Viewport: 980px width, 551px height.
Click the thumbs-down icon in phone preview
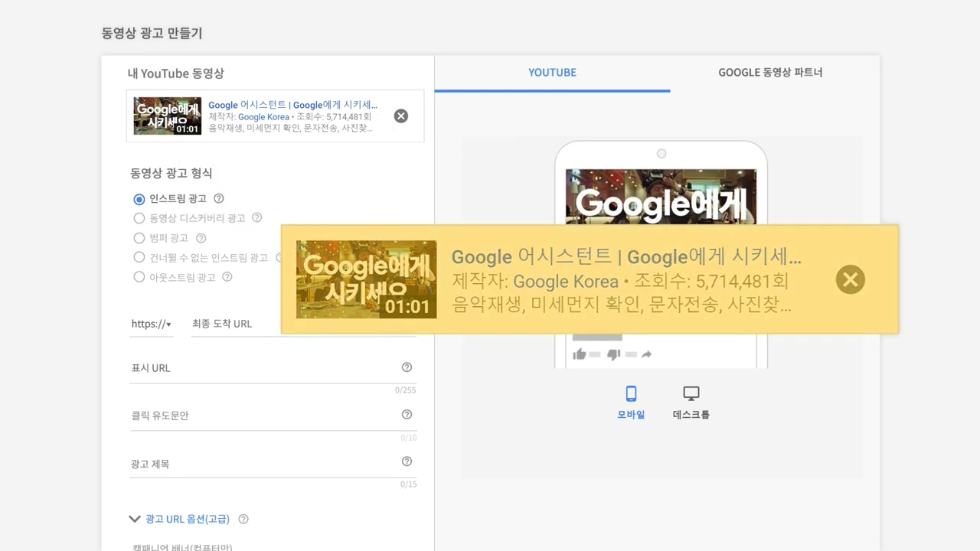(x=613, y=354)
